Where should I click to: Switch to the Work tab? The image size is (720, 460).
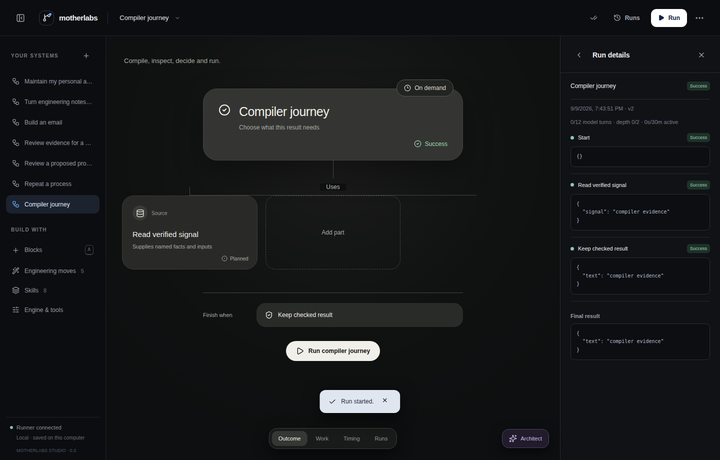(322, 438)
